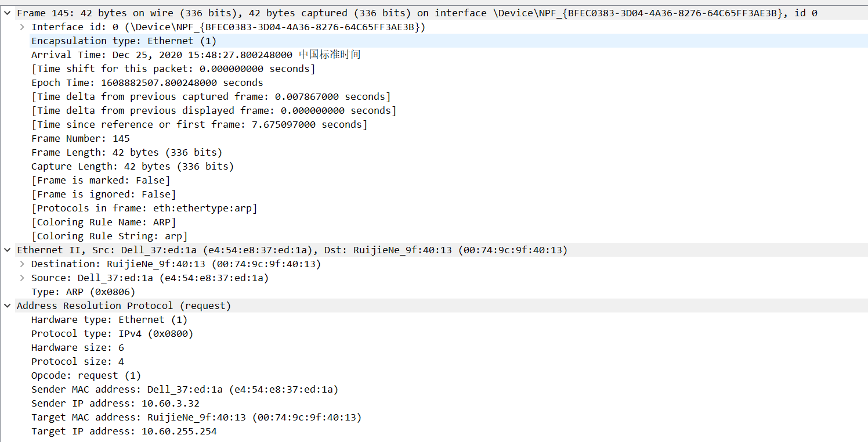Expand the Source: Dell_37:ed:1a field
Screen dimensions: 868x442
point(22,277)
